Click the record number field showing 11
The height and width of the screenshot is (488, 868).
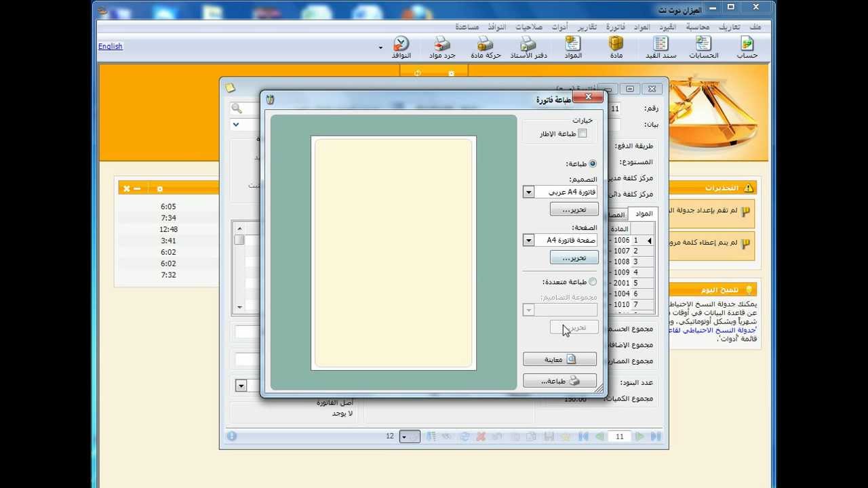pyautogui.click(x=619, y=436)
